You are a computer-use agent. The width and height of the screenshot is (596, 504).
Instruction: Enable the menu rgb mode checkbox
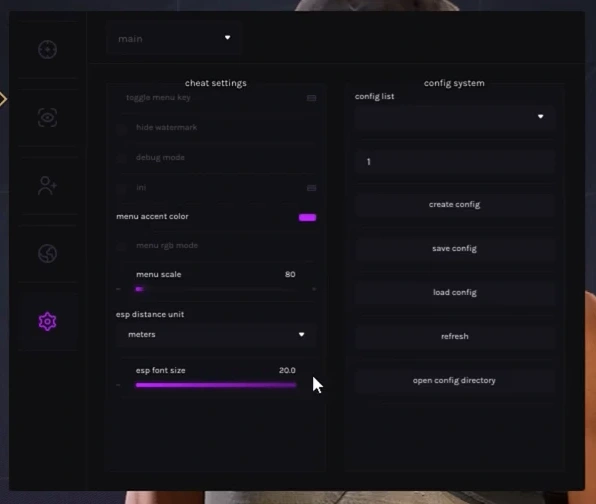(x=121, y=246)
